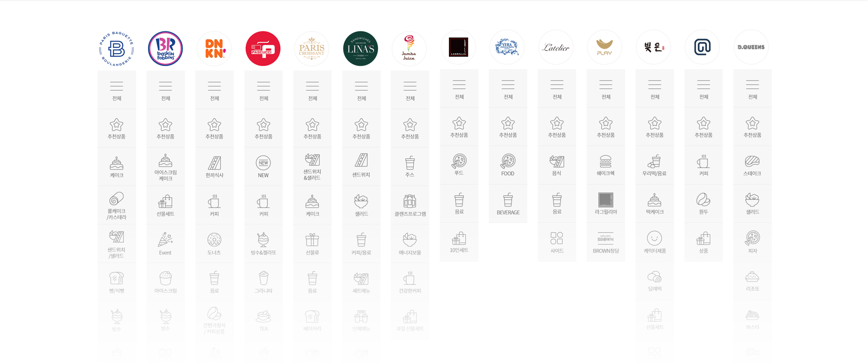This screenshot has width=868, height=363.
Task: Open 건강한커피 category
Action: 410,282
